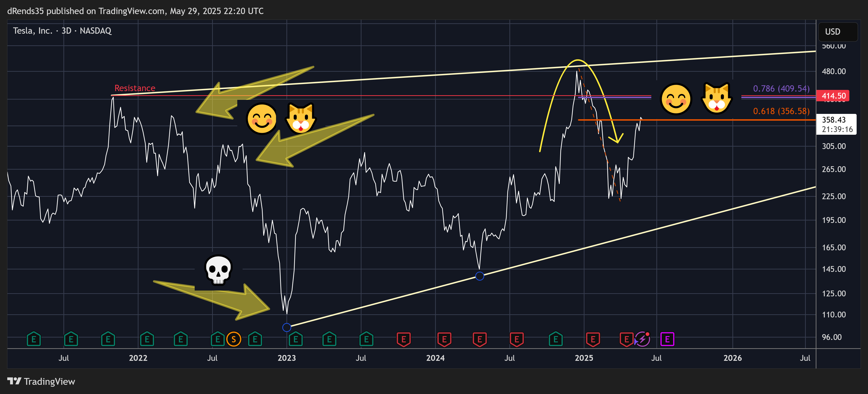Open the USD currency selector
The image size is (868, 394).
tap(838, 32)
